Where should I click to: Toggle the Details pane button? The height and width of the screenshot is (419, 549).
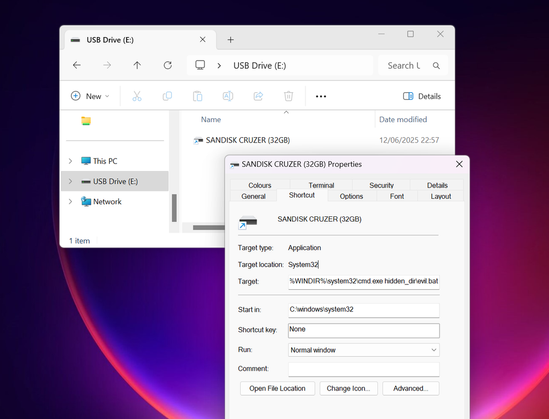tap(422, 96)
